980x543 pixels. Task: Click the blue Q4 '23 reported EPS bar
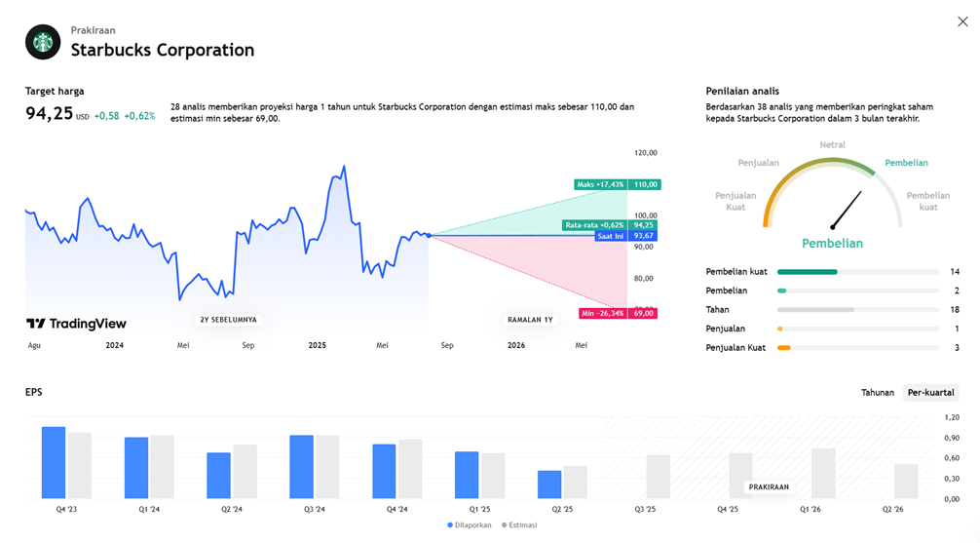pos(54,463)
